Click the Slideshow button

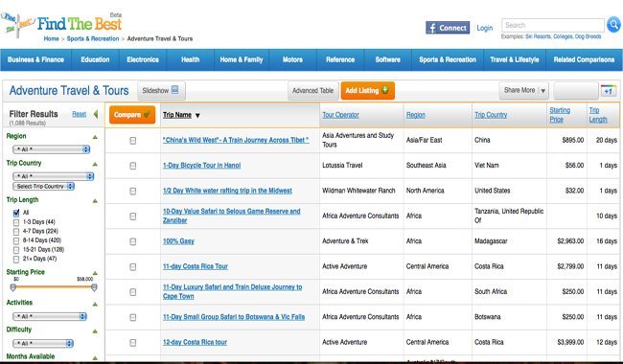161,90
